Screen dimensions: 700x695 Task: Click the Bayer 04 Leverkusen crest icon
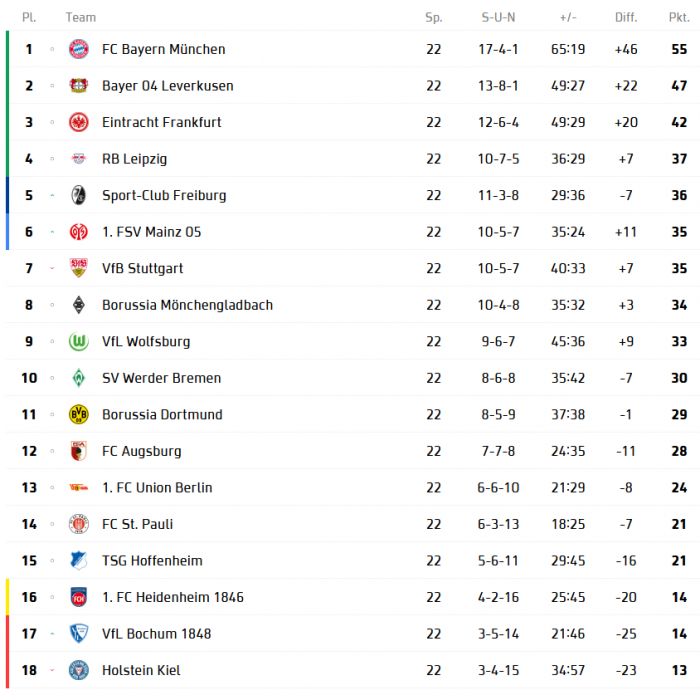[x=79, y=86]
